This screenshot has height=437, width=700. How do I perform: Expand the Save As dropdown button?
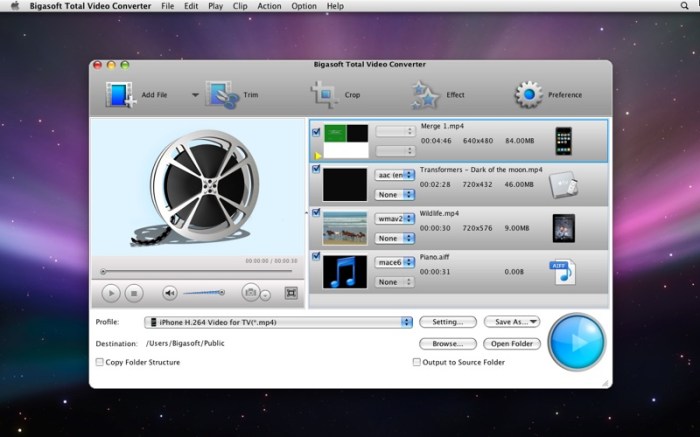click(511, 322)
